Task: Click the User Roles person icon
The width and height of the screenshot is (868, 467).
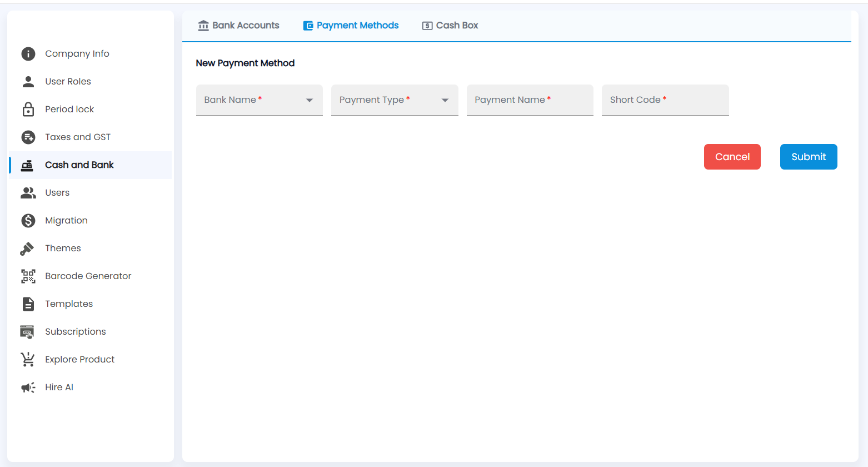Action: 28,81
